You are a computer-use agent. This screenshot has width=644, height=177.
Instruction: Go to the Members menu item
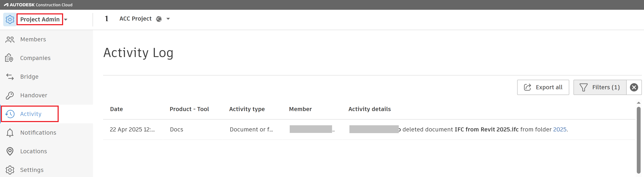coord(33,40)
